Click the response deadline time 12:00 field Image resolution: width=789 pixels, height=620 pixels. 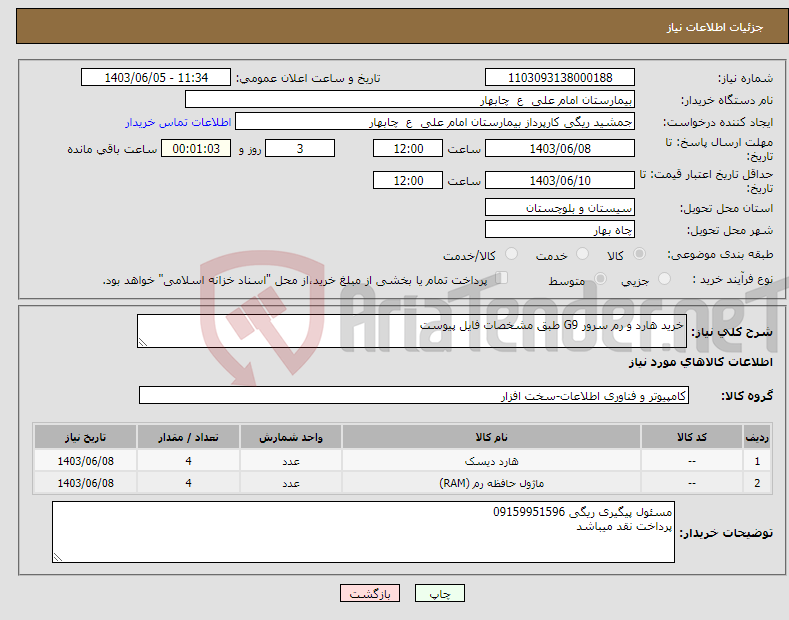click(x=408, y=148)
